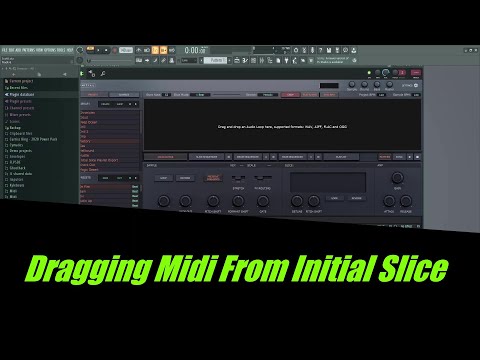Click the save project floppy icon
Image resolution: width=480 pixels, height=360 pixels.
click(329, 50)
